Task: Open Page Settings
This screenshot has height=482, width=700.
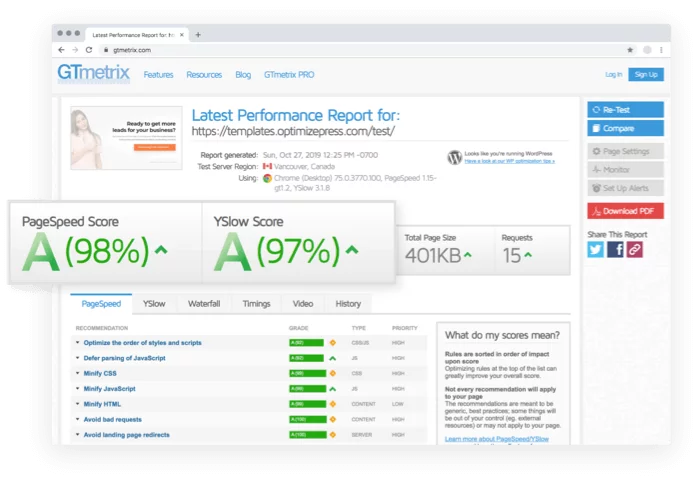Action: [x=625, y=151]
